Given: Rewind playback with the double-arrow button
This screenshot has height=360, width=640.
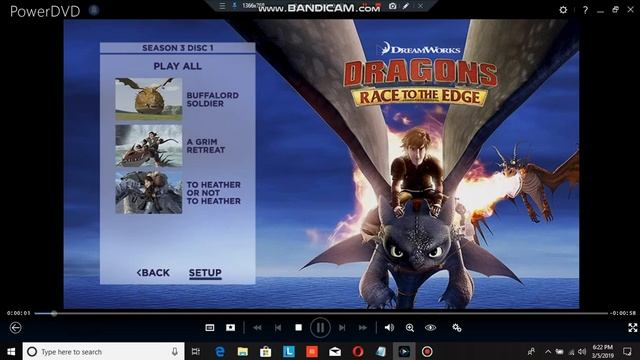Looking at the screenshot, I should pyautogui.click(x=257, y=328).
